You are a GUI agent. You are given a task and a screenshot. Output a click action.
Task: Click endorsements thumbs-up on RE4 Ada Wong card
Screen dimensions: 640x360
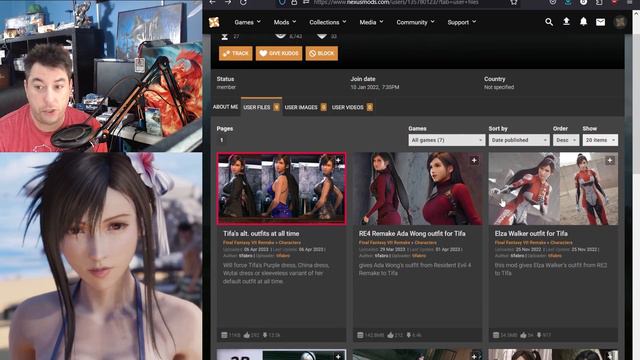391,335
